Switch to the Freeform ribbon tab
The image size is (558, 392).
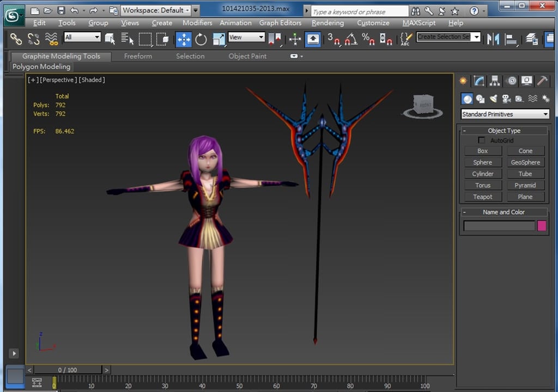[x=138, y=56]
